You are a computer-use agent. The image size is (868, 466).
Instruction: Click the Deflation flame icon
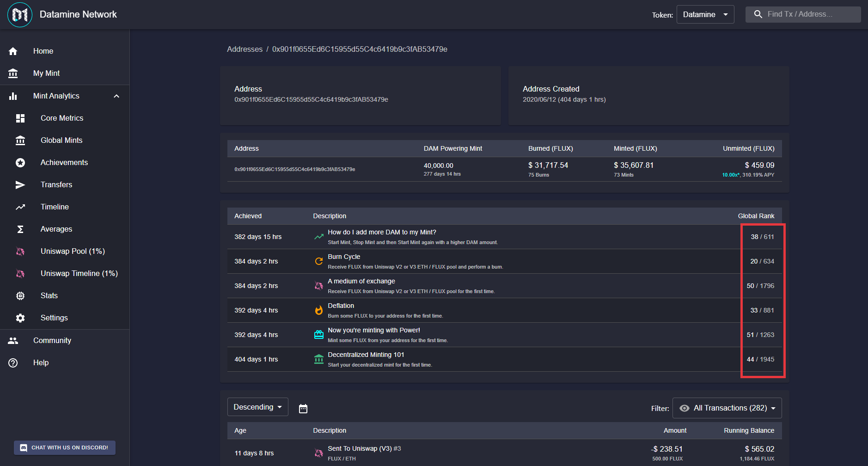(x=319, y=310)
